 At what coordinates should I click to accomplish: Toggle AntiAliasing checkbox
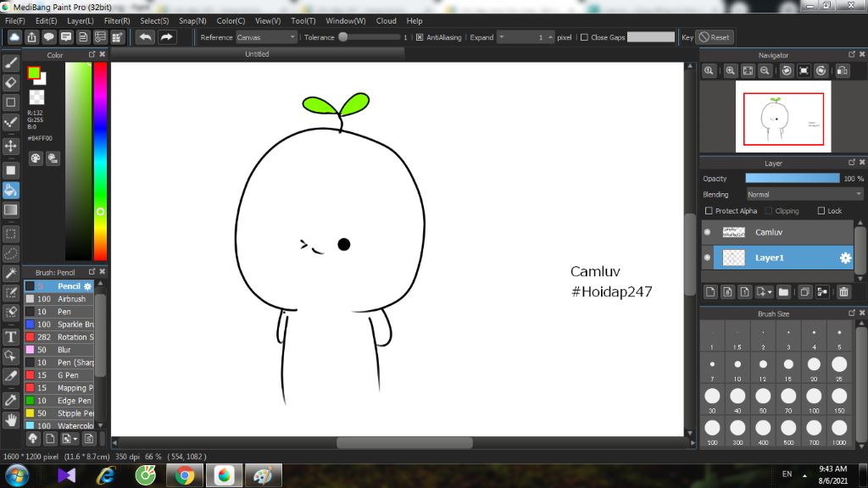point(420,37)
